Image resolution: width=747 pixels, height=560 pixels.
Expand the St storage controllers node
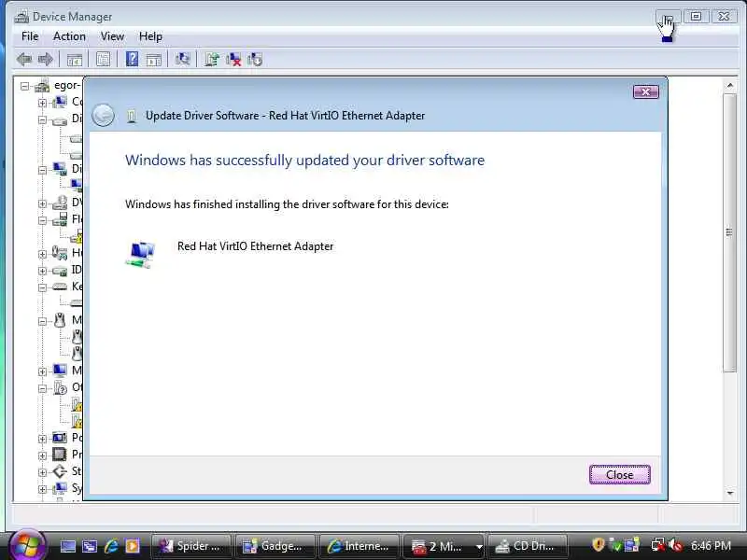pos(42,472)
